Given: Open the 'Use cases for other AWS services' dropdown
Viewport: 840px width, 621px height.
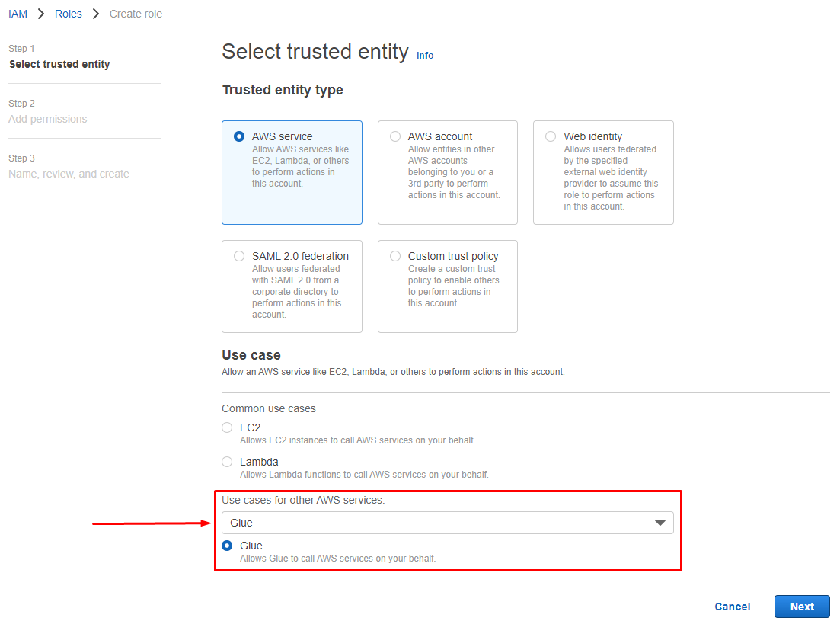Looking at the screenshot, I should click(x=447, y=523).
